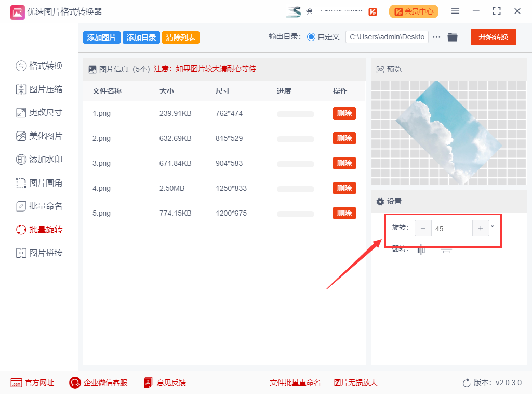Click the horizontal flip icon
This screenshot has width=532, height=395.
[421, 249]
